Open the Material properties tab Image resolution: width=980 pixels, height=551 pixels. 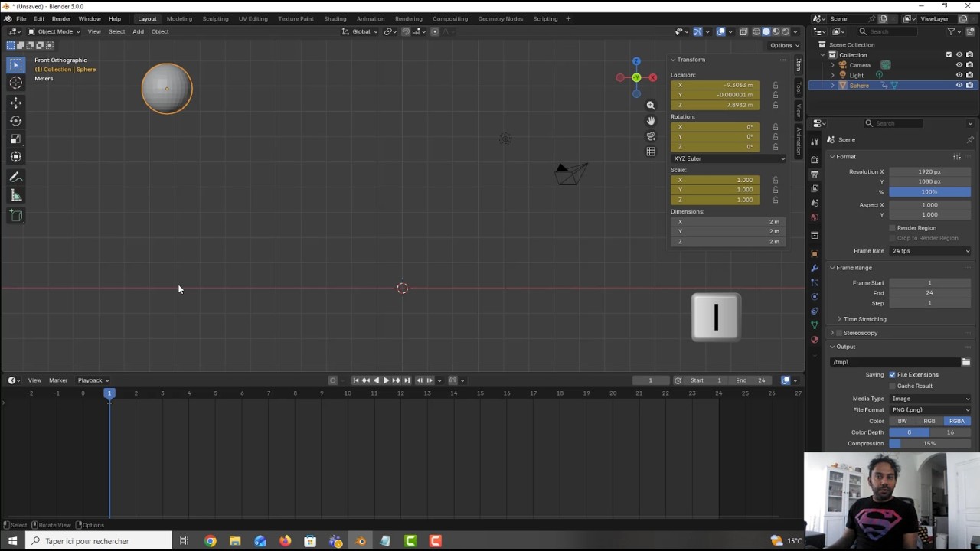pos(815,340)
